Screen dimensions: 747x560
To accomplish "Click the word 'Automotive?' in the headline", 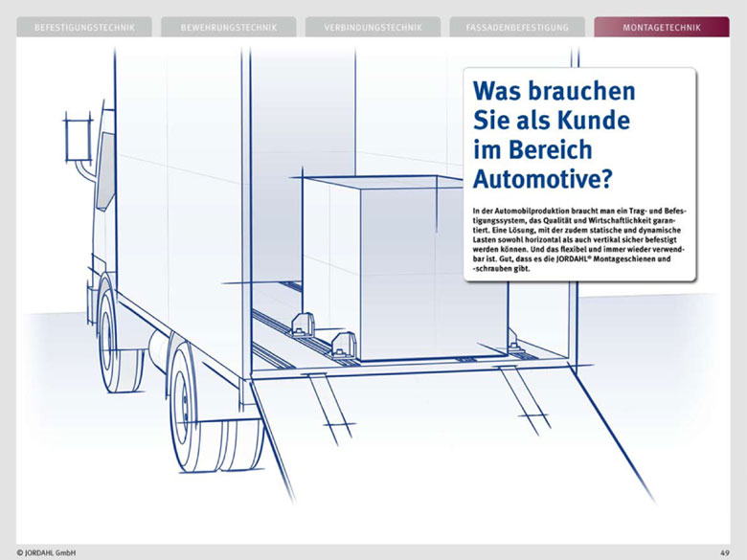I will tap(543, 179).
